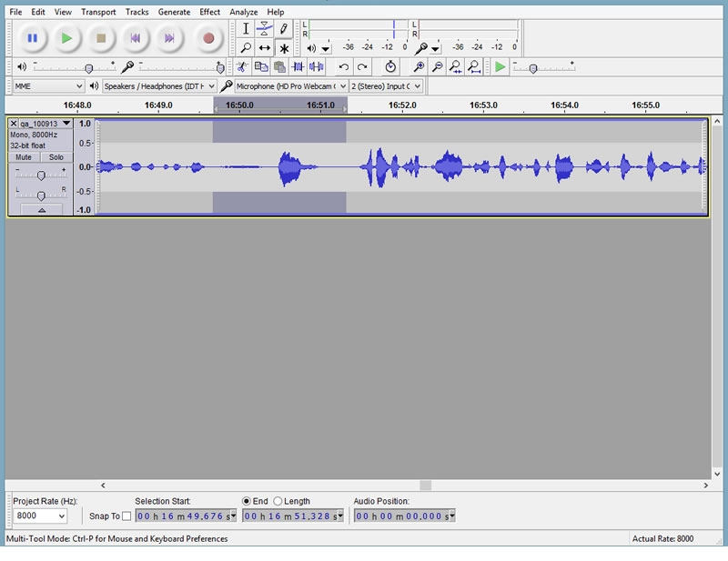This screenshot has width=728, height=561.
Task: Select the Time Shift tool
Action: pos(264,48)
